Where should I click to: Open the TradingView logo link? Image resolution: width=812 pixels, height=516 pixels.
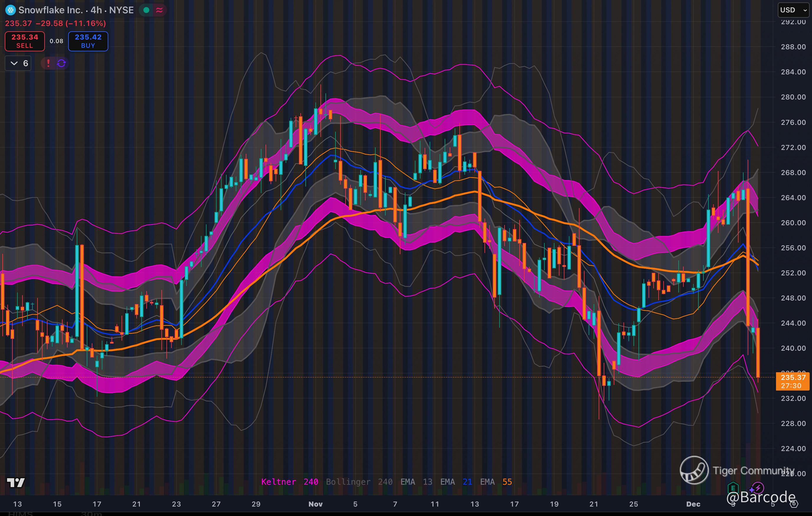coord(16,483)
